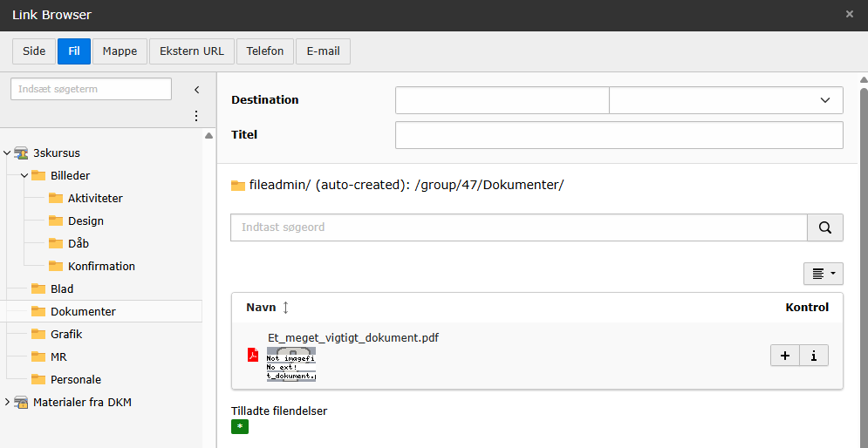Select the Konfirmation folder
The height and width of the screenshot is (448, 868).
click(x=101, y=266)
